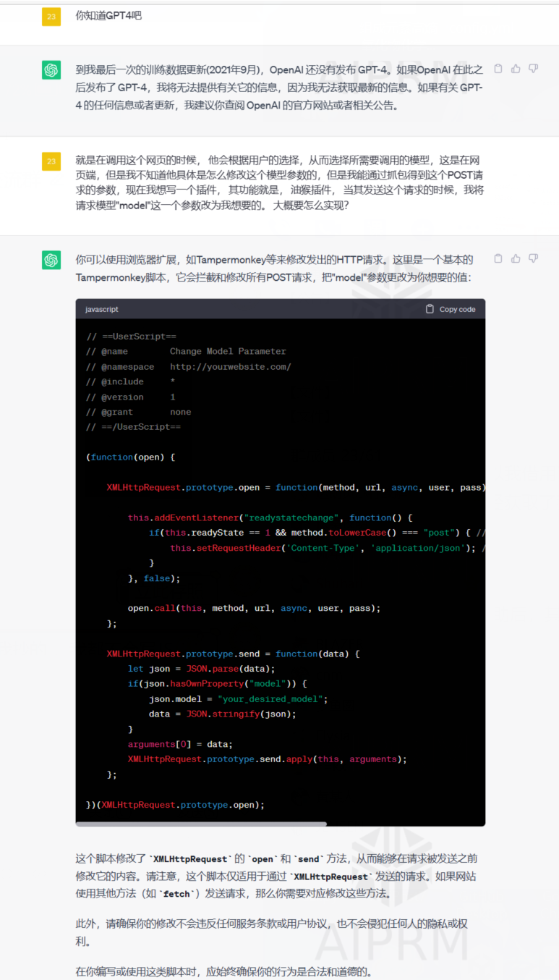Click the final "})(XMLHttpRequest.prototype.open);" line
This screenshot has height=980, width=559.
pyautogui.click(x=175, y=805)
